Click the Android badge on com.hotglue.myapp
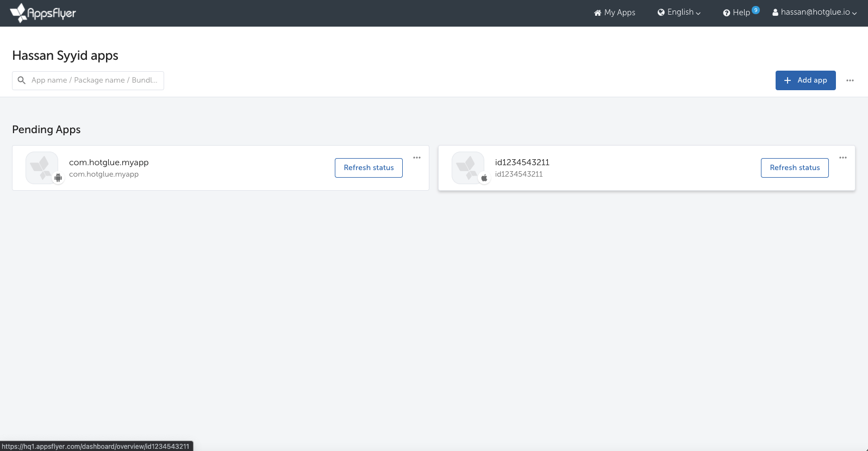Image resolution: width=868 pixels, height=451 pixels. 58,178
